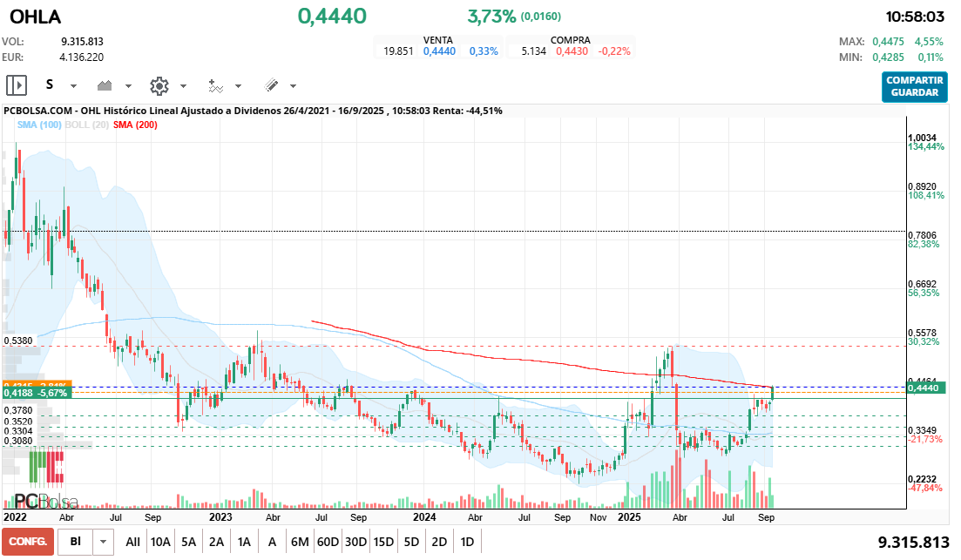The image size is (961, 560).
Task: Click the add indicator icon
Action: pos(215,85)
